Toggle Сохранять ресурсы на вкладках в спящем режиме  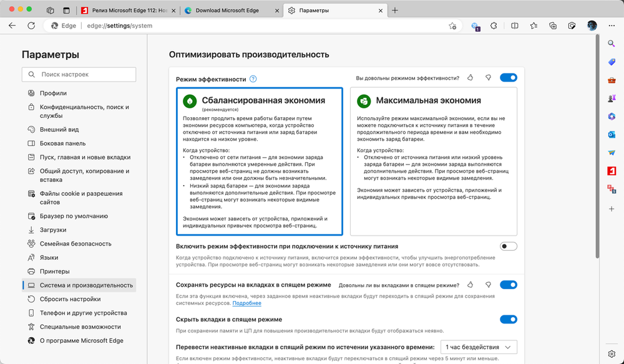coord(509,285)
